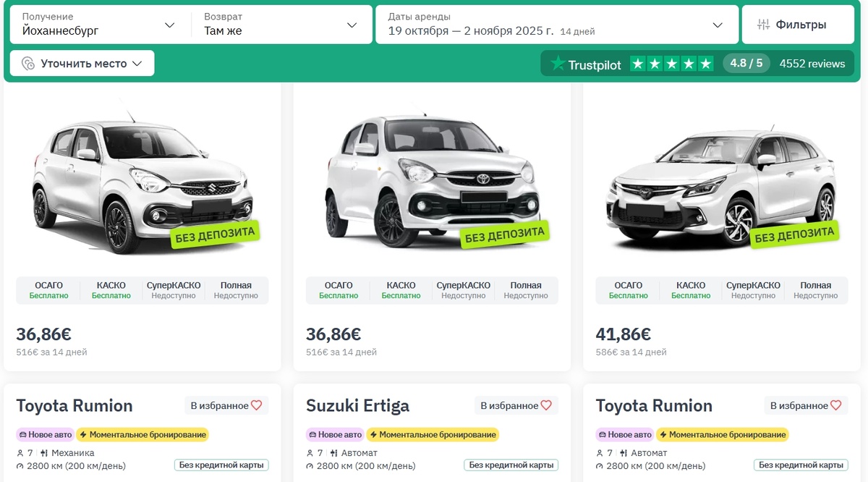Click the Suzuki Ertiga title
Image resolution: width=868 pixels, height=482 pixels.
click(x=357, y=405)
